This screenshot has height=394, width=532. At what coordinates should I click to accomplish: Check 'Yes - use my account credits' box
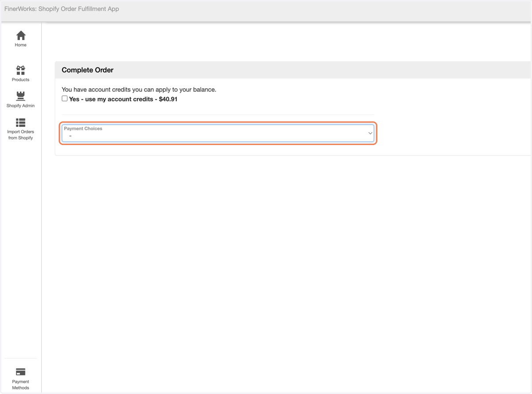(x=65, y=98)
